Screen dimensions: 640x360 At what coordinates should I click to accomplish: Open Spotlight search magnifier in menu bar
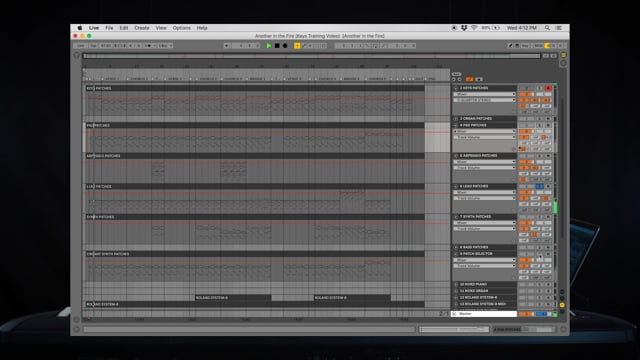(547, 28)
